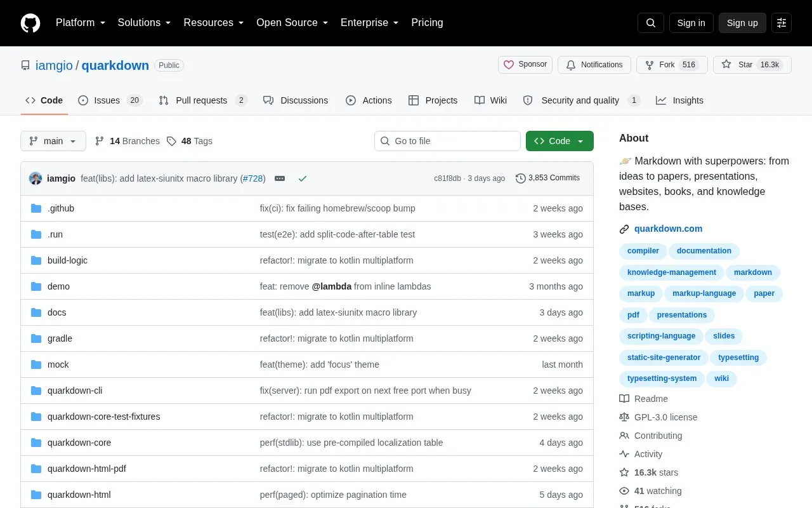Expand the Open Source menu
This screenshot has width=812, height=508.
point(292,23)
